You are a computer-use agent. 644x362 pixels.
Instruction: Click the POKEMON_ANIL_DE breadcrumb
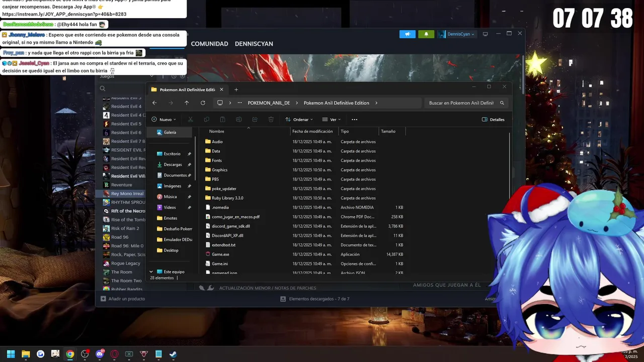(269, 103)
